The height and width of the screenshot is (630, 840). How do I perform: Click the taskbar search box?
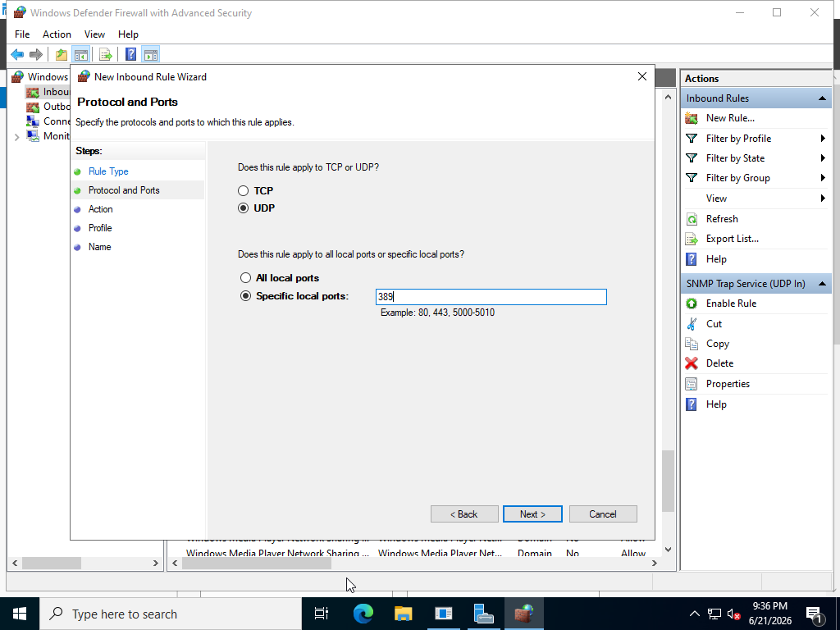pyautogui.click(x=171, y=614)
